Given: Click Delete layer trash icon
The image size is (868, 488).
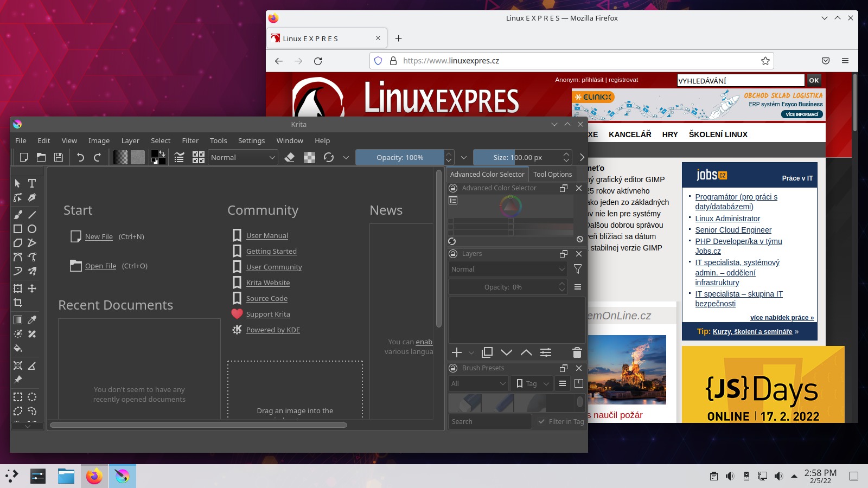Looking at the screenshot, I should 577,352.
